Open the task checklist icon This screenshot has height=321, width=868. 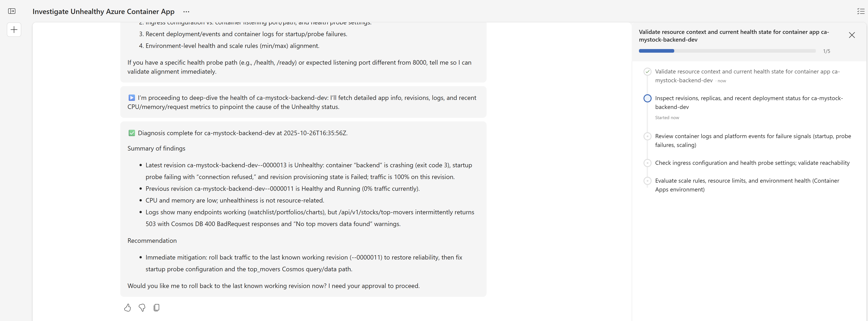pos(861,11)
